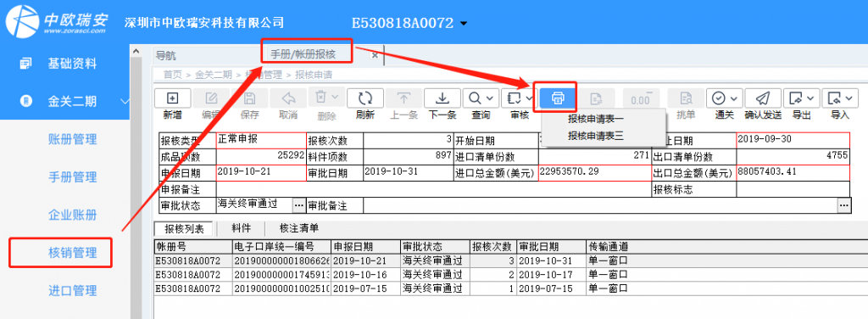Screen dimensions: 868x319
Task: Switch to the 导航 tab
Action: (166, 56)
